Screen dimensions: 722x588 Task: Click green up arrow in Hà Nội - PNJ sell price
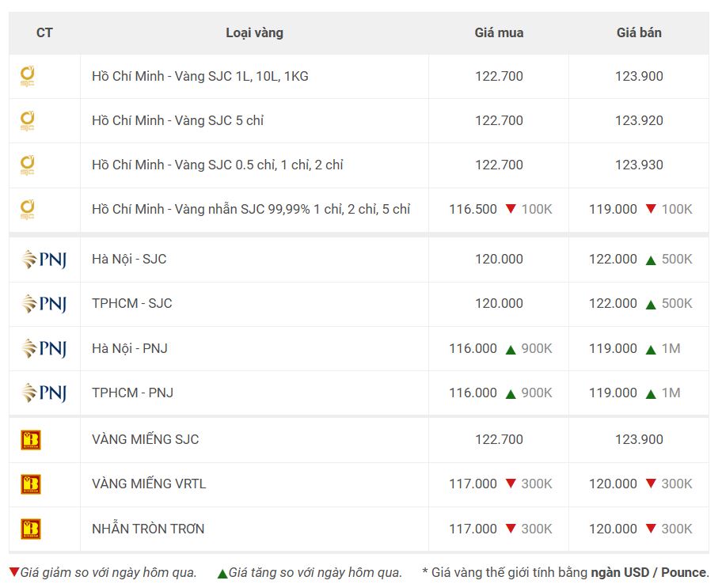651,350
